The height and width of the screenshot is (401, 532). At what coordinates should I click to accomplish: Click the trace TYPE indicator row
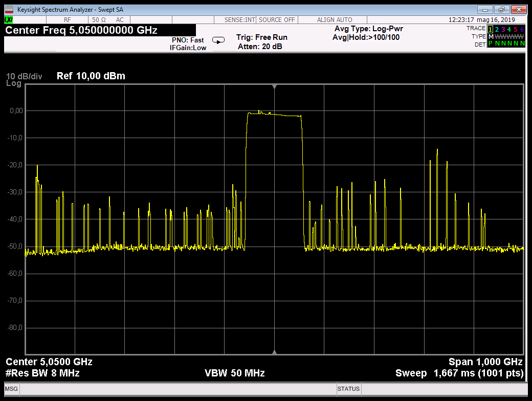coord(498,37)
